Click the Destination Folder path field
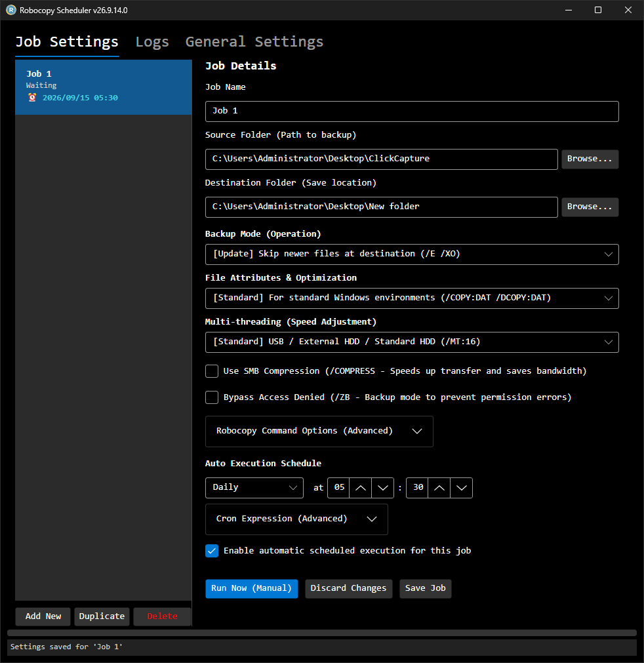Viewport: 644px width, 663px height. (382, 207)
